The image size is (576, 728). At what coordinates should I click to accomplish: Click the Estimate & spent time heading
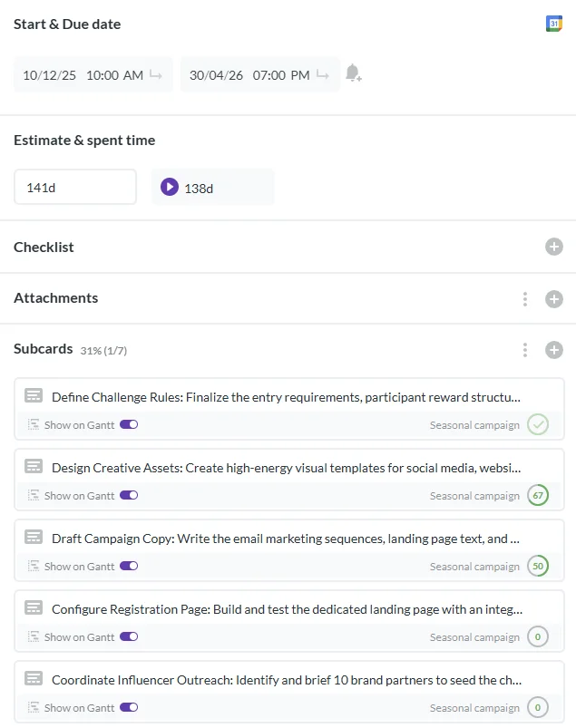84,141
